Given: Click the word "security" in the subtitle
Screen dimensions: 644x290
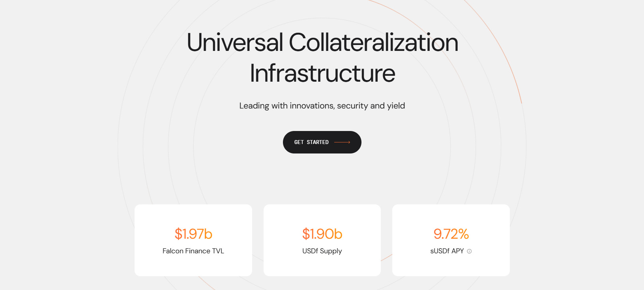Looking at the screenshot, I should (352, 106).
